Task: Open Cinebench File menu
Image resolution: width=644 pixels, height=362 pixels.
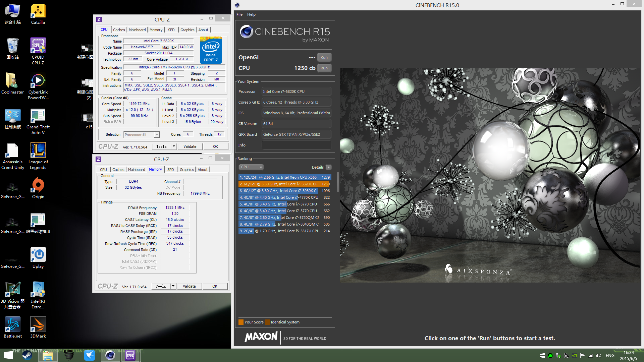Action: point(239,14)
